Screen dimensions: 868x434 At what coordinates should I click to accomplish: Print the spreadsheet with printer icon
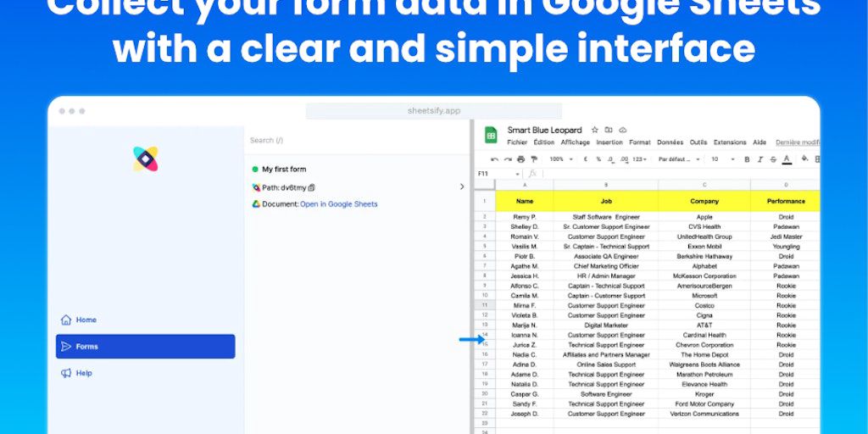(x=521, y=159)
